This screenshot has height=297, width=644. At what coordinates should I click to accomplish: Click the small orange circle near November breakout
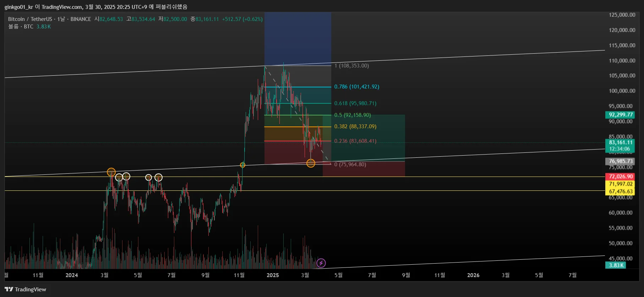tap(242, 165)
